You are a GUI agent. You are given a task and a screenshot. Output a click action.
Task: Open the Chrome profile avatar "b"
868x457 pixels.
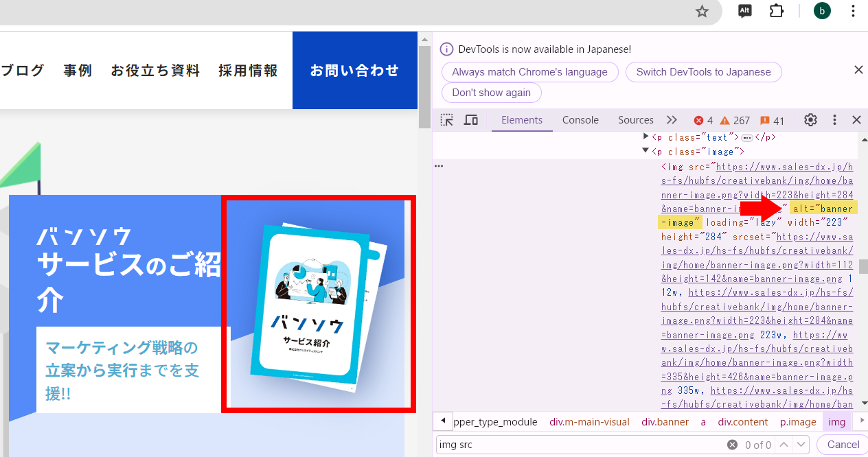pos(822,11)
